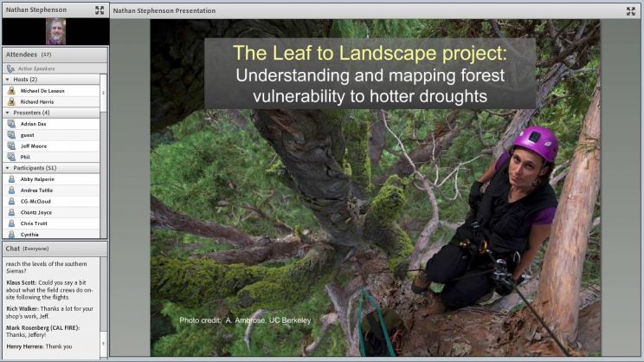Click the photo credit text on slide

point(245,320)
